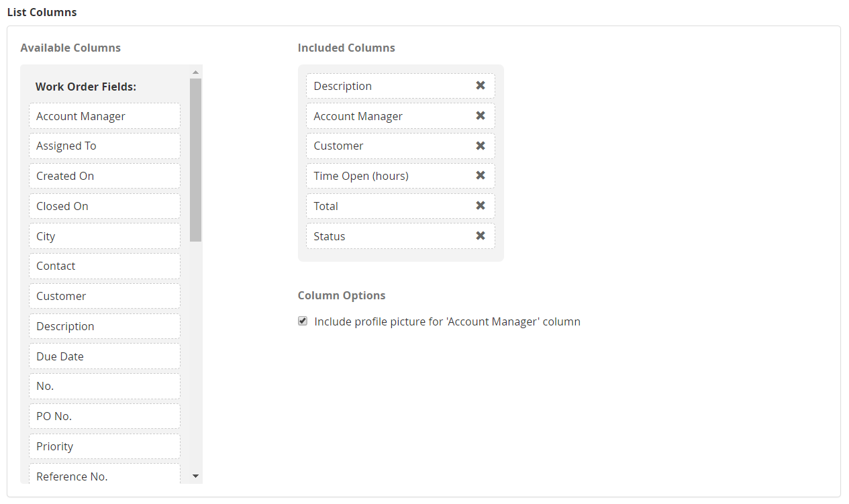Select Priority available column

(x=105, y=446)
